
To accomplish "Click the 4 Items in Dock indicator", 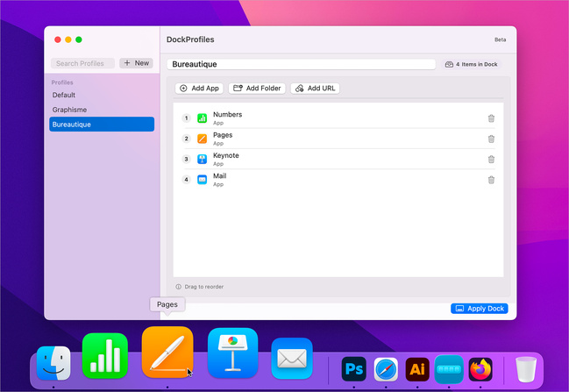I will (472, 64).
